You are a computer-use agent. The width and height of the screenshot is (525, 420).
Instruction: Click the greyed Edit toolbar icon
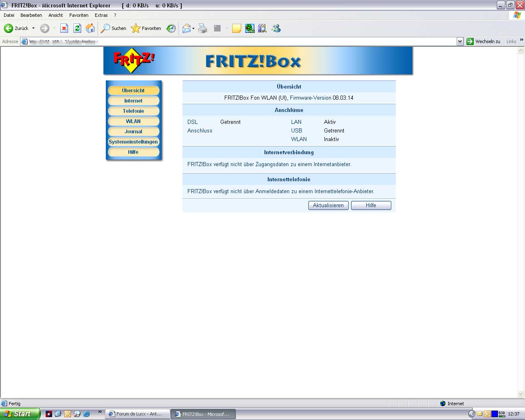(x=217, y=28)
